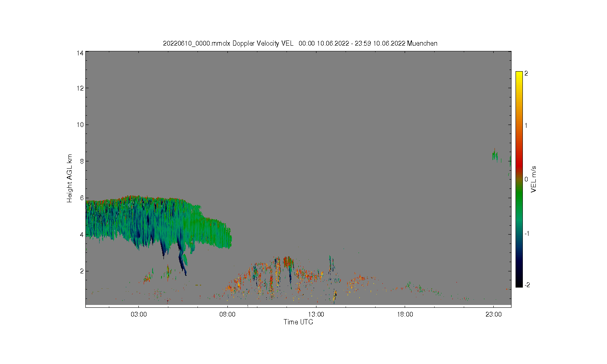
Task: Click the height tick label '8'
Action: (x=82, y=161)
